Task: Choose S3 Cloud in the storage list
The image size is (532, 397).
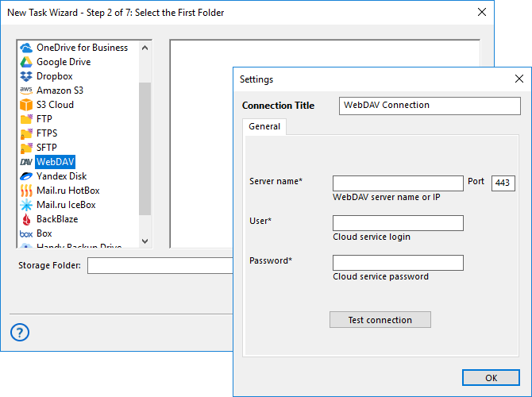Action: (55, 105)
